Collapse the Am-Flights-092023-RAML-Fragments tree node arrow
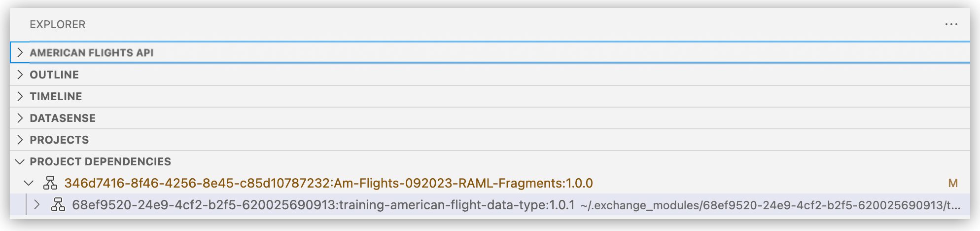 [x=29, y=183]
